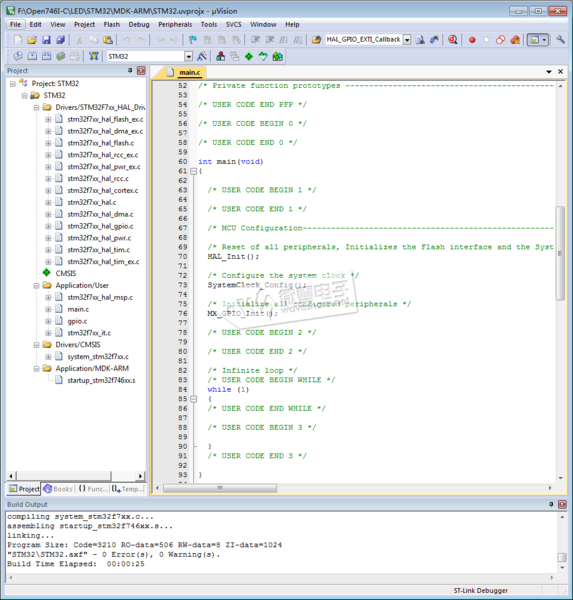Collapse the Drivers/CMSIS group
This screenshot has width=573, height=600.
[36, 345]
